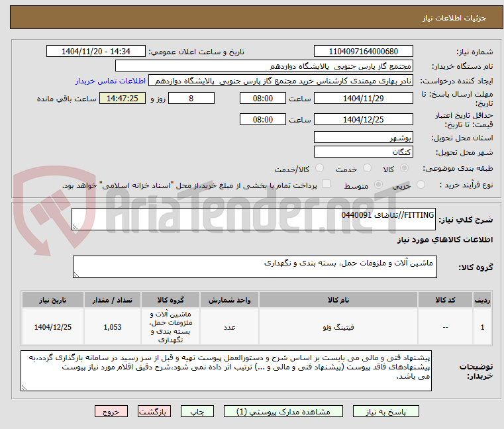Viewport: 504px width, 429px height.
Task: Grab resize handle of شرح کلی نیاز box
Action: tap(75, 227)
